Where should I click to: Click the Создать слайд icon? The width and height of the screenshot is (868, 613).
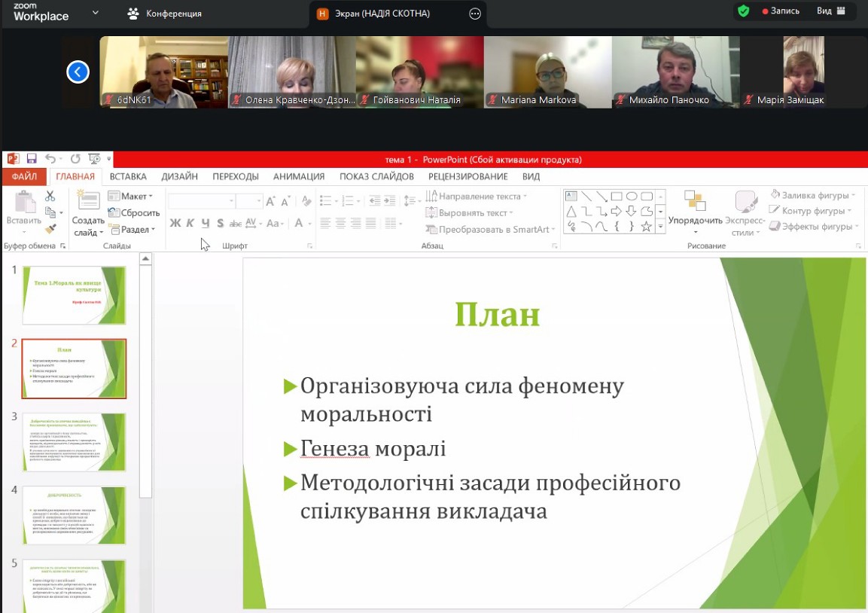pyautogui.click(x=88, y=202)
